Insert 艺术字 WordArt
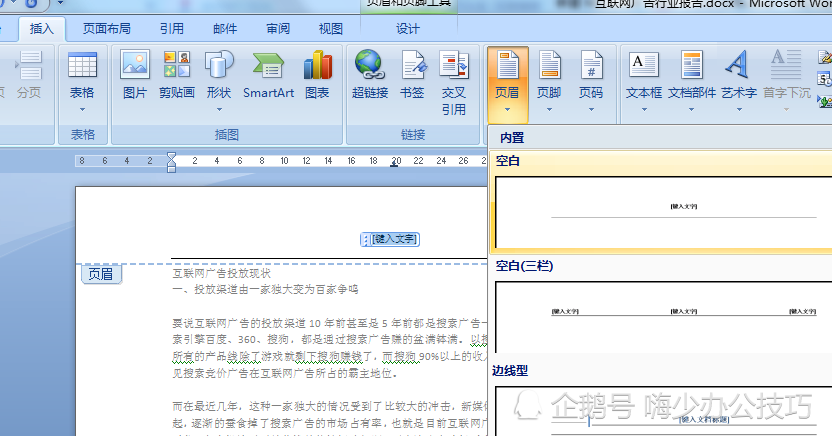 click(x=738, y=65)
